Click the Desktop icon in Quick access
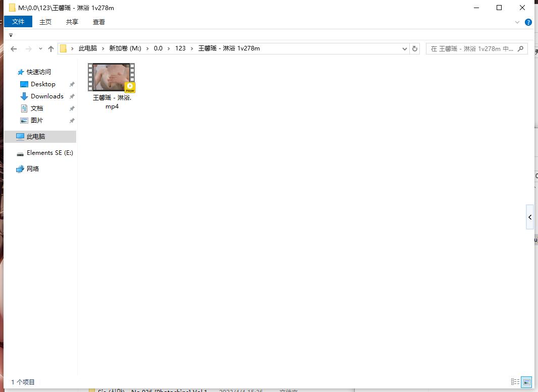The image size is (538, 392). pos(24,84)
